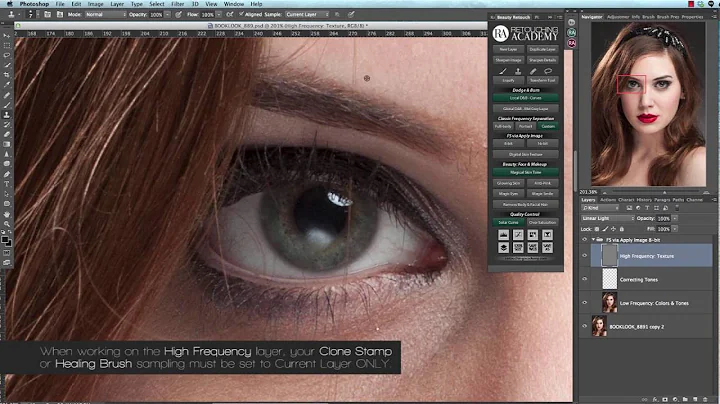Select the Clone Stamp tool in the toolbox
The width and height of the screenshot is (720, 404).
coord(7,115)
